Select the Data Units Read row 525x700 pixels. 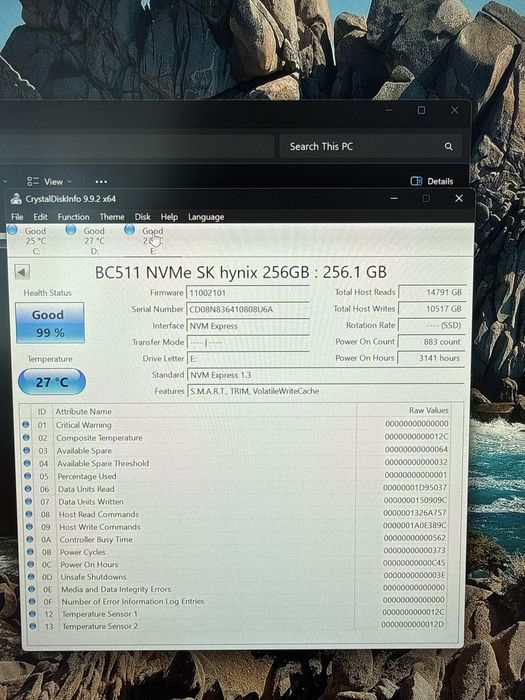235,489
